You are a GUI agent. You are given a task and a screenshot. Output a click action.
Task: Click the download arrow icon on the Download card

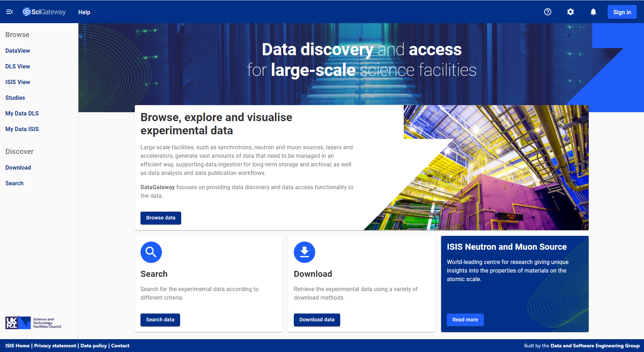[x=304, y=252]
